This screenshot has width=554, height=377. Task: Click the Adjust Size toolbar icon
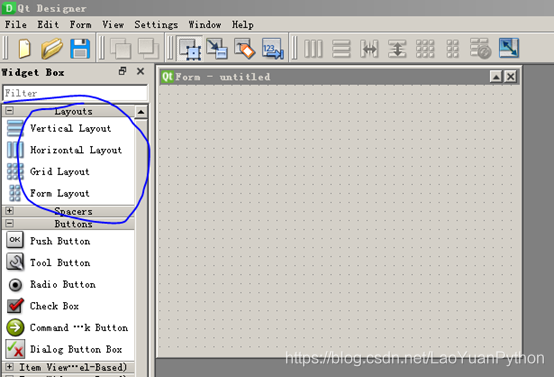click(x=509, y=48)
